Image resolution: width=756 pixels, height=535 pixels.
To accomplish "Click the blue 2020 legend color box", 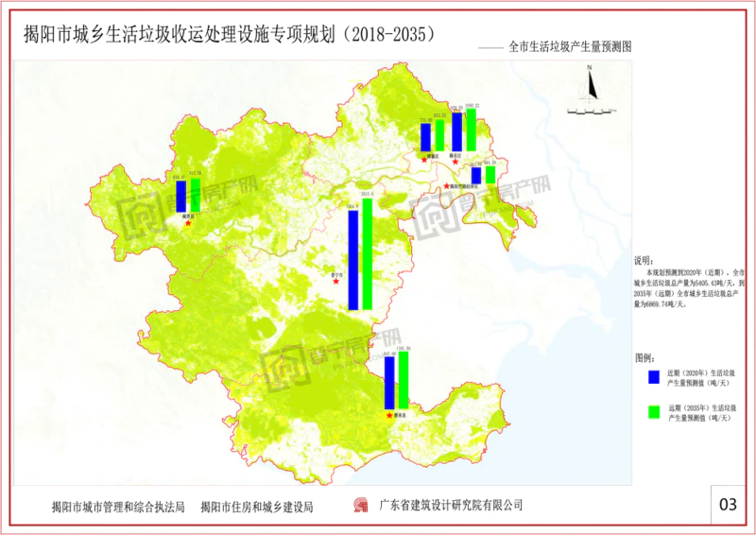I will tap(652, 376).
